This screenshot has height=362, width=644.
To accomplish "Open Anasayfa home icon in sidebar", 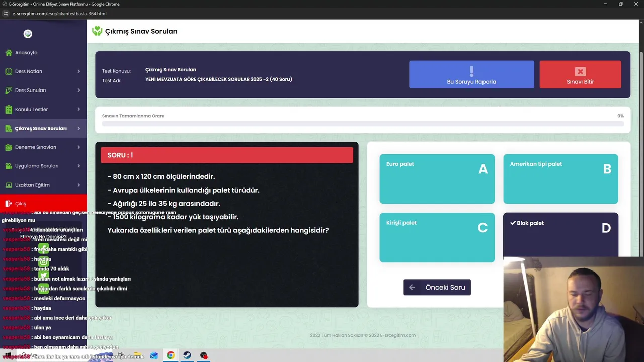I will (x=9, y=53).
